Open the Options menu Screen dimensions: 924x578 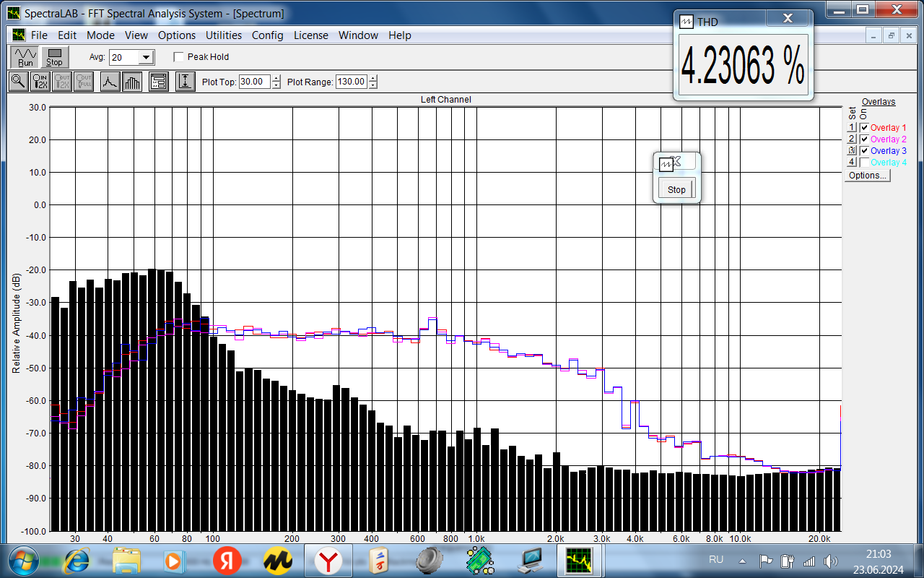pyautogui.click(x=177, y=35)
